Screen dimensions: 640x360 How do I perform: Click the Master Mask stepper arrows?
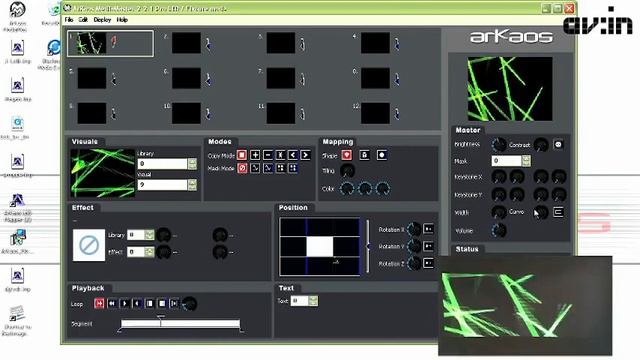pyautogui.click(x=527, y=160)
